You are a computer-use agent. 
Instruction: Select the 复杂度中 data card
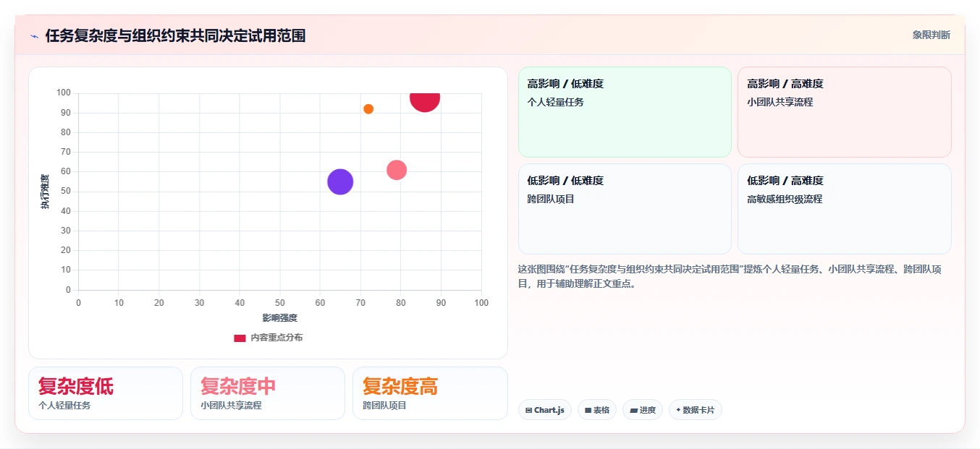pos(268,393)
